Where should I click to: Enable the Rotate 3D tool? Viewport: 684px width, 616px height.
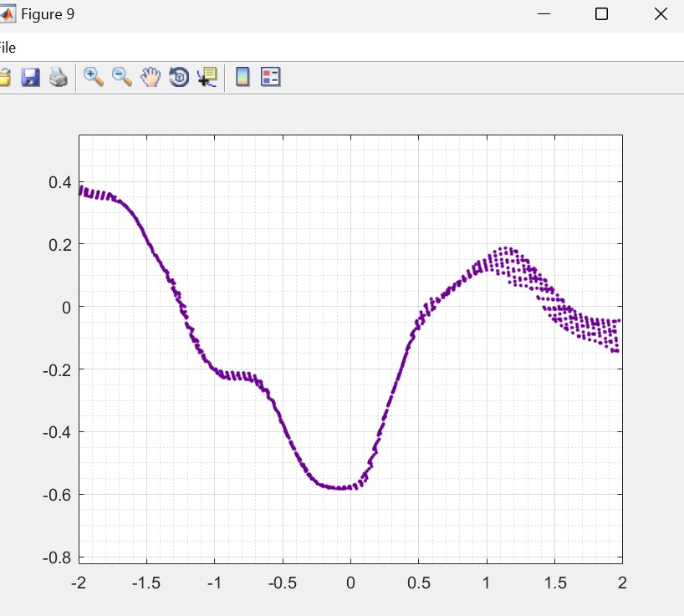(x=178, y=78)
